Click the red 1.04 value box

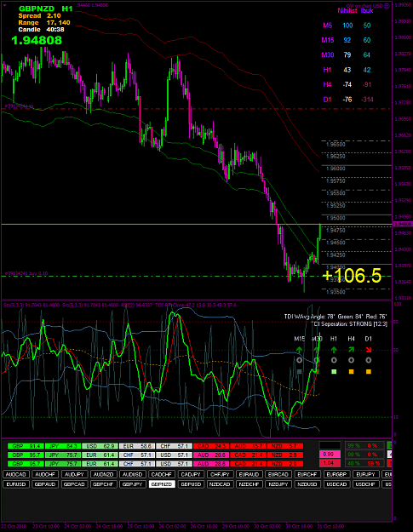click(x=330, y=463)
